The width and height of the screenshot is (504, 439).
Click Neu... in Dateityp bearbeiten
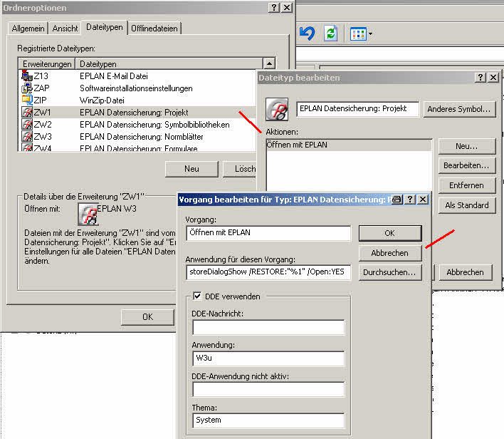(x=467, y=146)
